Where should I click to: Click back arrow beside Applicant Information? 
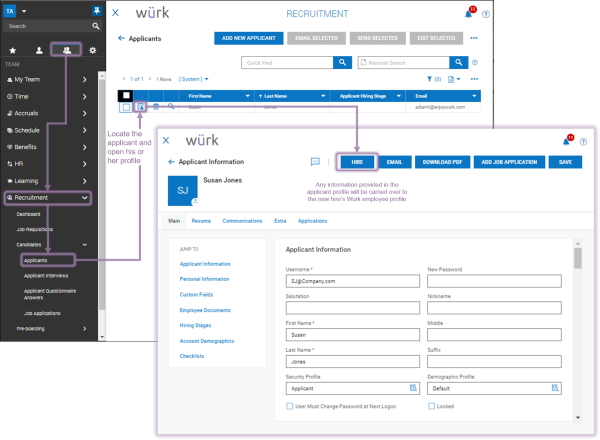point(171,162)
